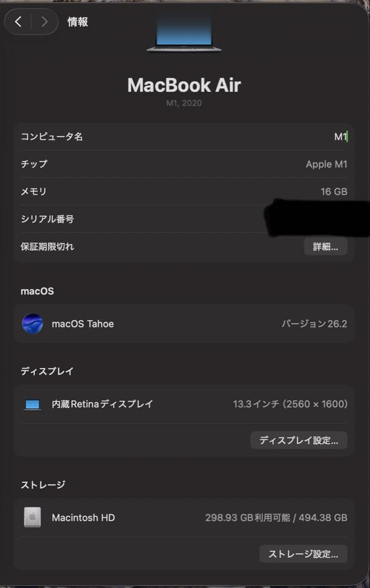
Task: Click the back navigation arrow
Action: click(19, 22)
